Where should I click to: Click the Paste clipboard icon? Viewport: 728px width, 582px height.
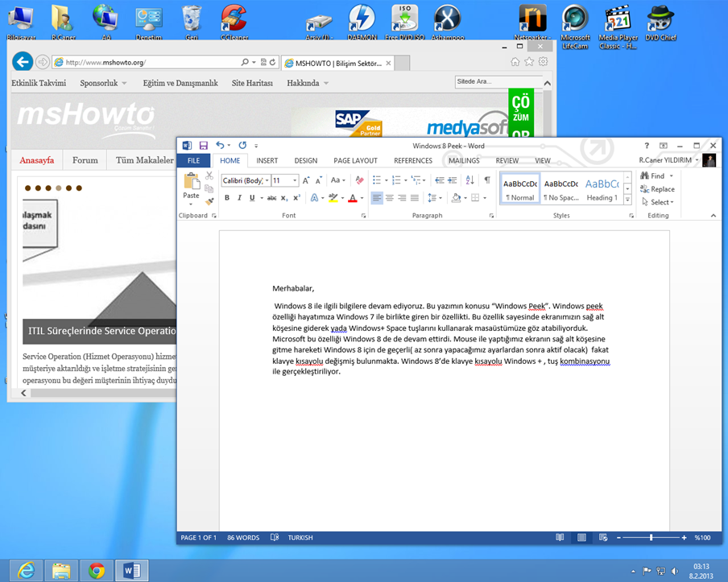point(192,181)
